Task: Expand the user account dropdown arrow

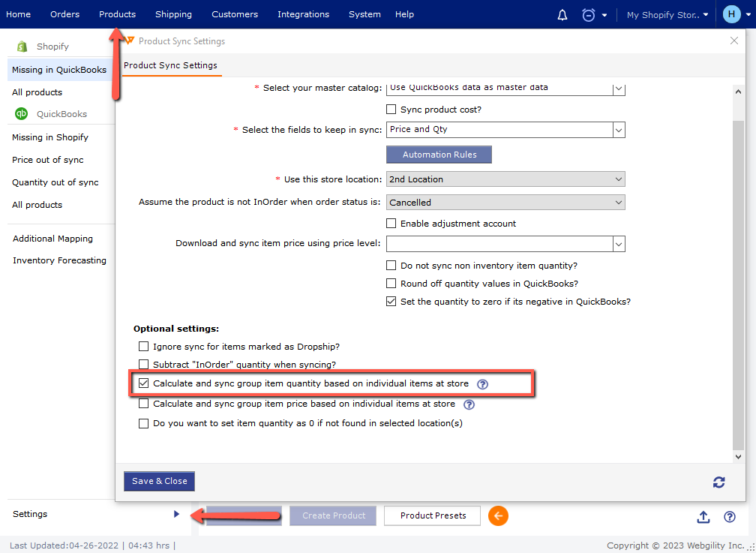Action: tap(748, 15)
